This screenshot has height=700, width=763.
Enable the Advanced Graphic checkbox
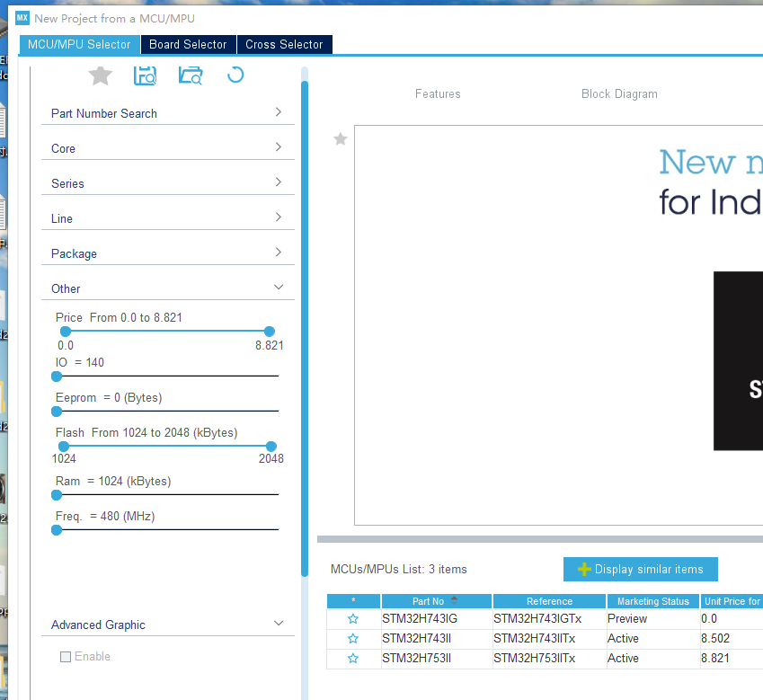click(66, 657)
